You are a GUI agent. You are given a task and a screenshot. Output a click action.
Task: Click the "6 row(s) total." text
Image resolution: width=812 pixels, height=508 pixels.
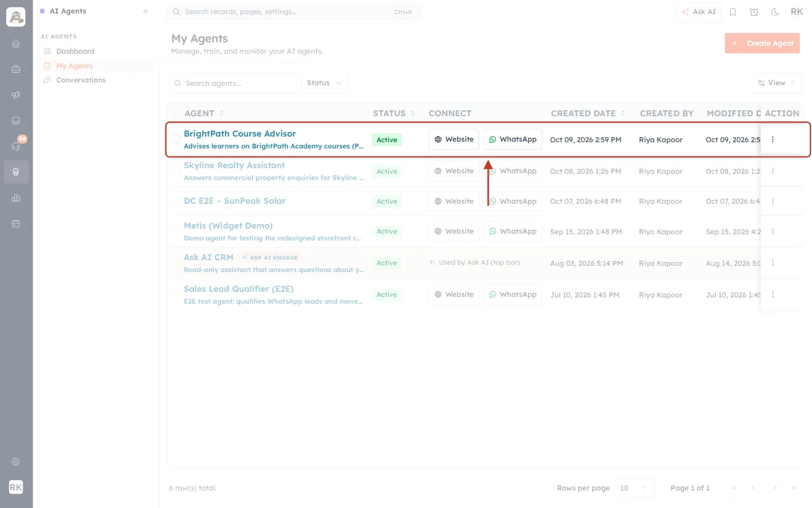tap(193, 488)
